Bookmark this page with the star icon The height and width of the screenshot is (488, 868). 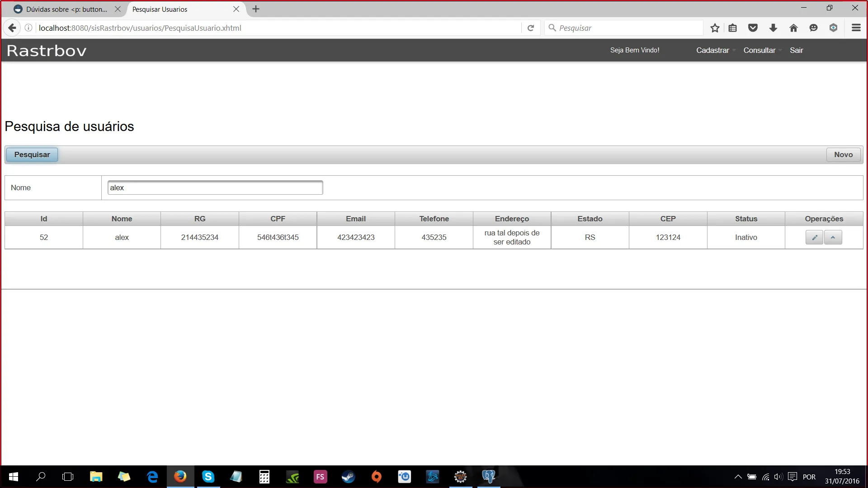(715, 28)
